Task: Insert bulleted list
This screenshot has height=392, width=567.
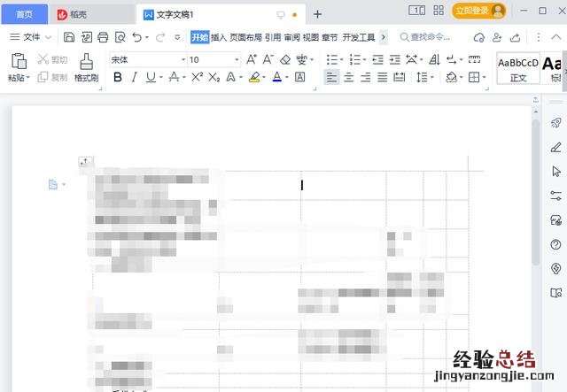Action: click(332, 59)
